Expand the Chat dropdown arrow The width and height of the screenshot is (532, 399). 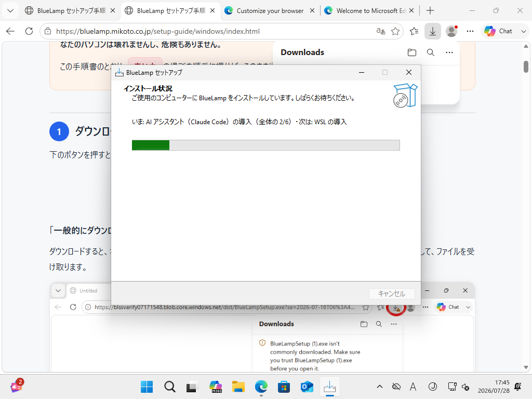(x=523, y=31)
